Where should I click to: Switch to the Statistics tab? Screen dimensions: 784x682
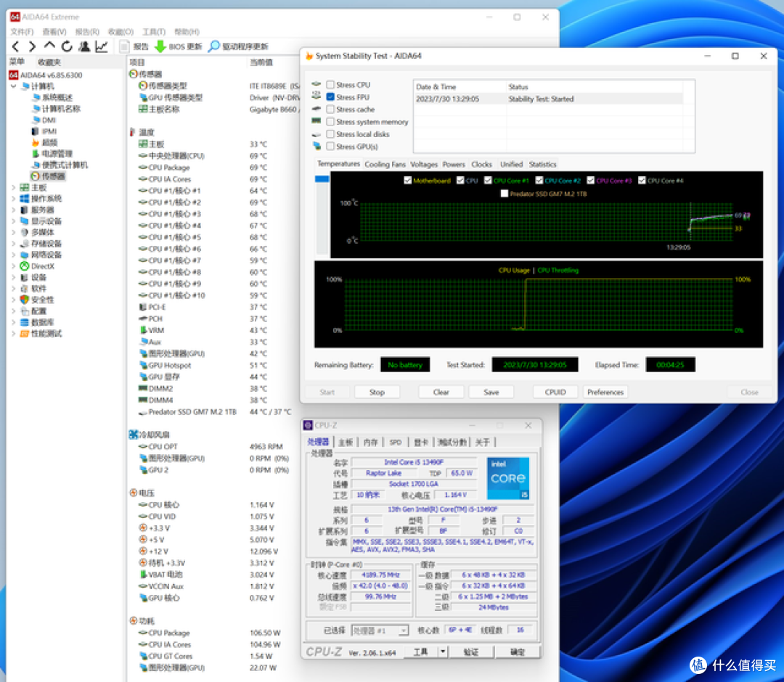point(542,165)
